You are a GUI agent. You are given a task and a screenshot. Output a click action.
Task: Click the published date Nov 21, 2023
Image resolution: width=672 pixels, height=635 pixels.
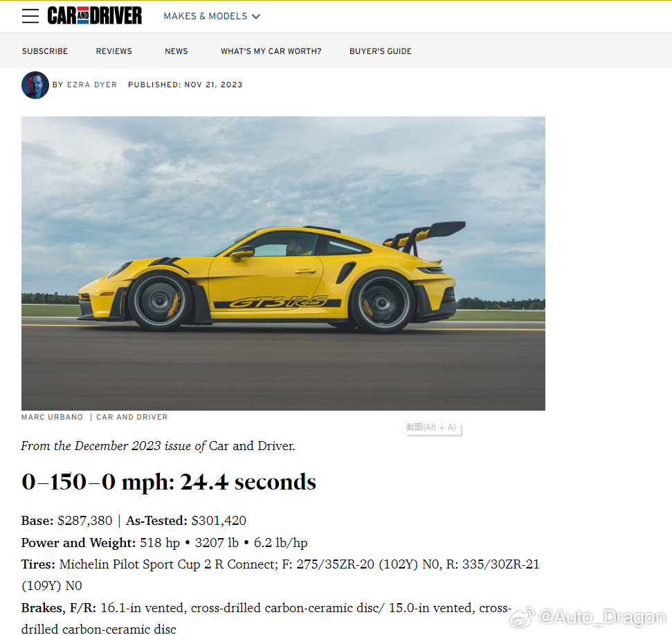(x=213, y=85)
